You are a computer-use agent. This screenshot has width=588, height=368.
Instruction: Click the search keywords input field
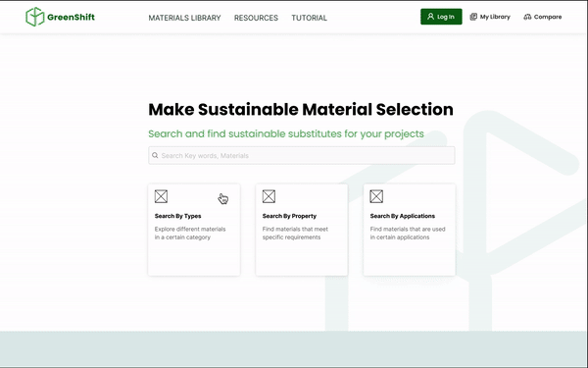point(302,155)
